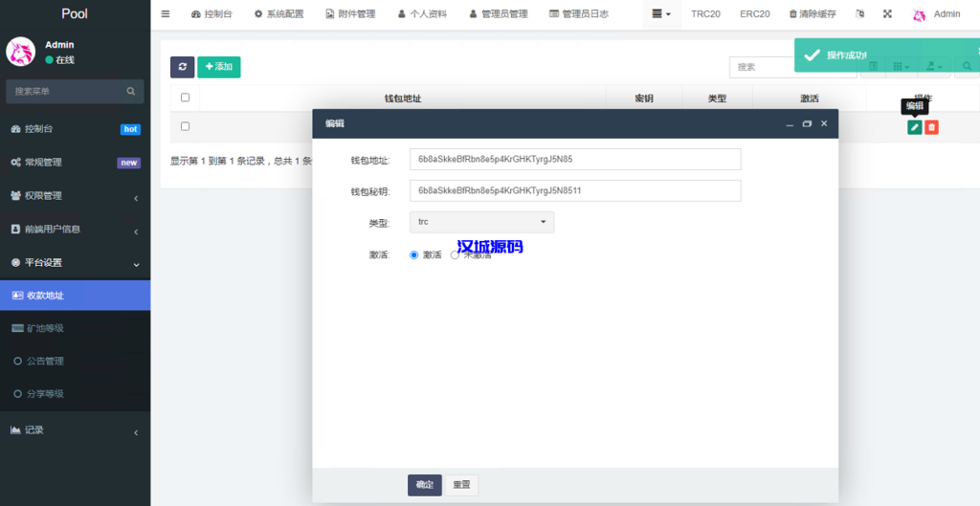The image size is (980, 506).
Task: Select the 激活 radio button
Action: click(413, 254)
